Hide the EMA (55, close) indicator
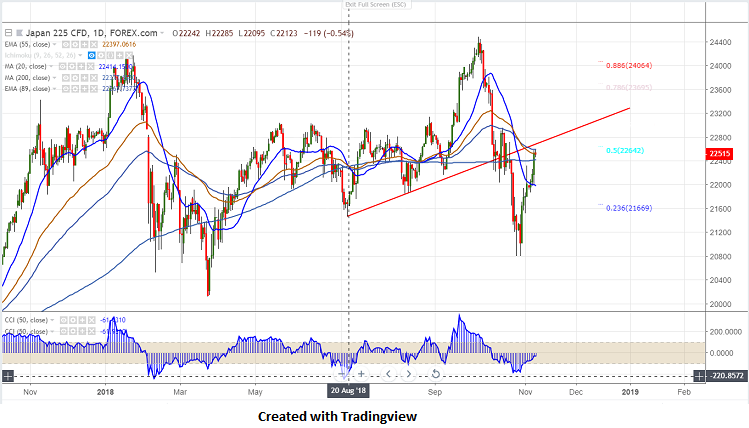 tap(66, 44)
